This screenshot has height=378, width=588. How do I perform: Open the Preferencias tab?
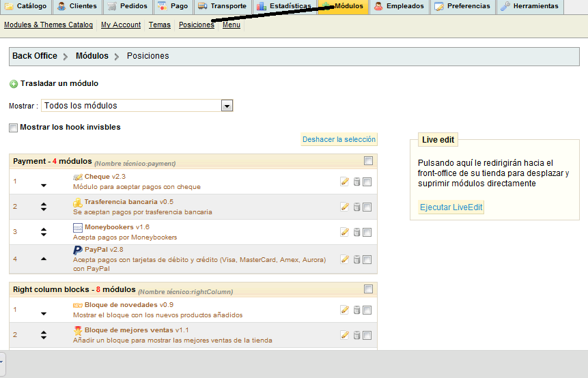tap(463, 6)
